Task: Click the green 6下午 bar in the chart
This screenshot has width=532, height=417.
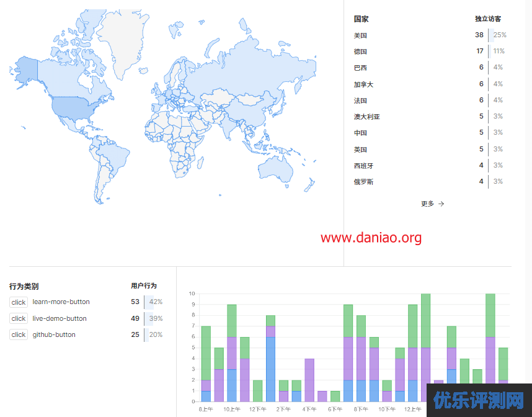Action: click(x=335, y=397)
